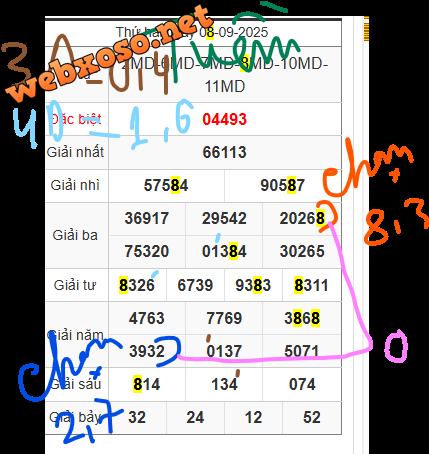429x454 pixels.
Task: Select fifth prize number 0137
Action: (x=224, y=351)
